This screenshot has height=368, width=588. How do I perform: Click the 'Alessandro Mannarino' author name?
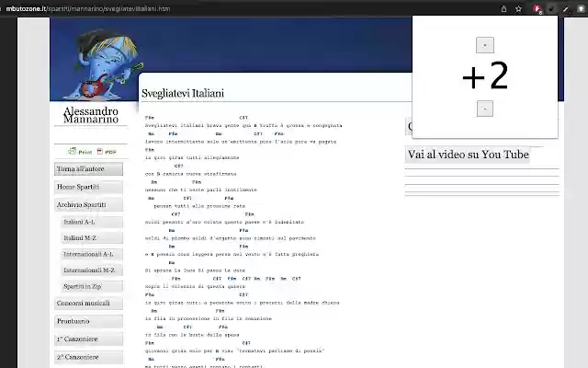click(91, 115)
